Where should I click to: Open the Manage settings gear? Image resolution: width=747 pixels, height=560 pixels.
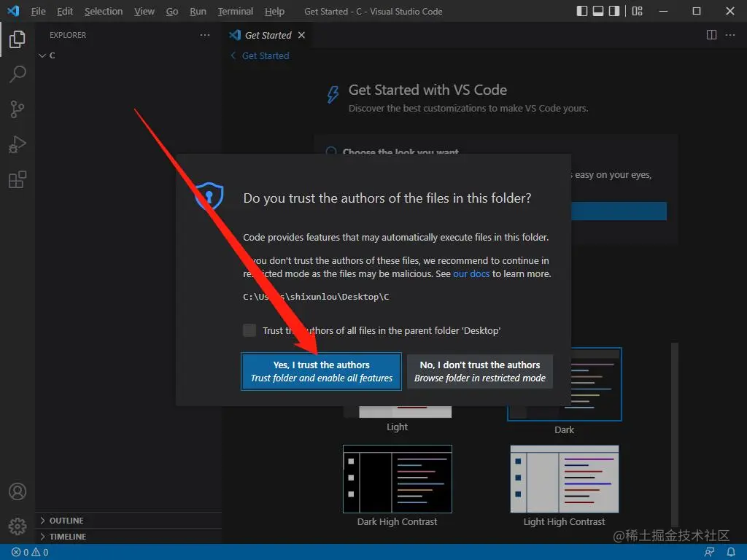pyautogui.click(x=18, y=526)
